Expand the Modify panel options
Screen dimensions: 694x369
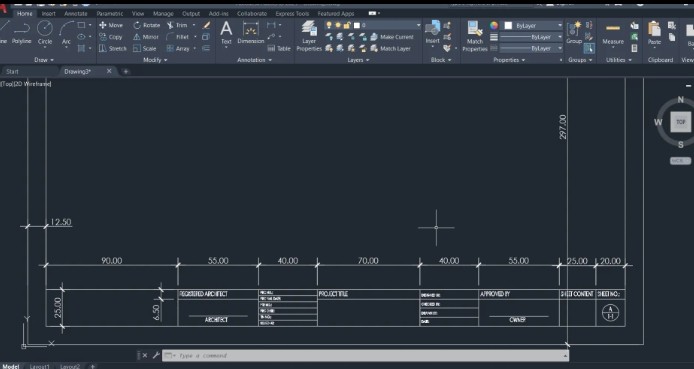coord(155,60)
